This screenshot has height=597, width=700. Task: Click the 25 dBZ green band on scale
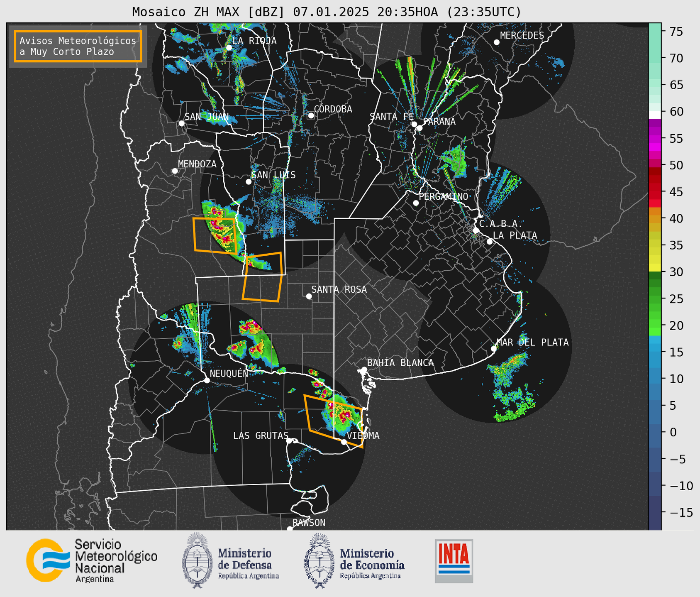[x=654, y=299]
